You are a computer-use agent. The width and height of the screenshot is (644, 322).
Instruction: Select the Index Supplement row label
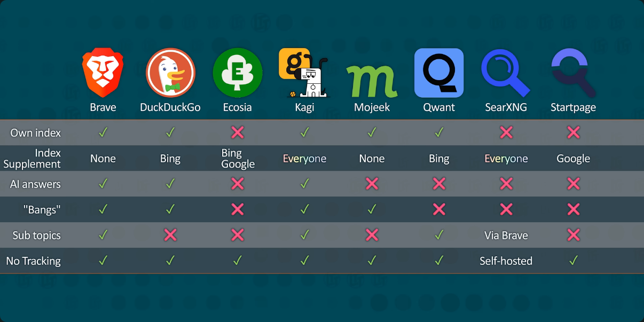pyautogui.click(x=33, y=159)
